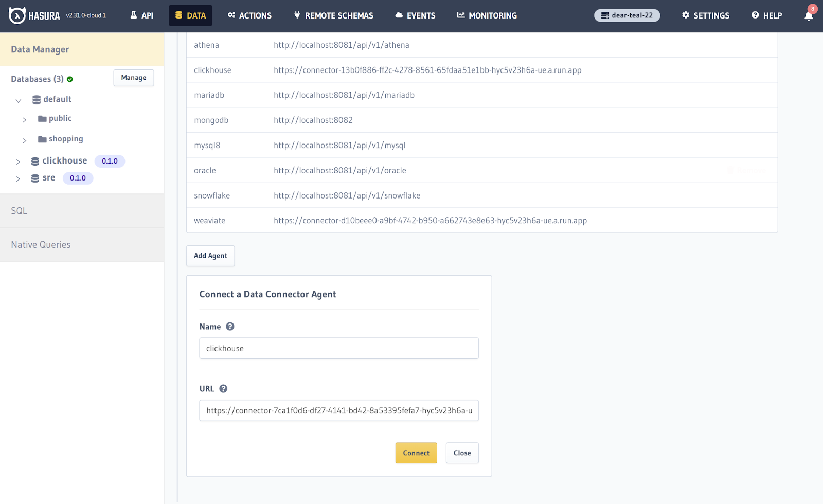Click the weaviate agent name
The height and width of the screenshot is (504, 823).
tap(209, 221)
